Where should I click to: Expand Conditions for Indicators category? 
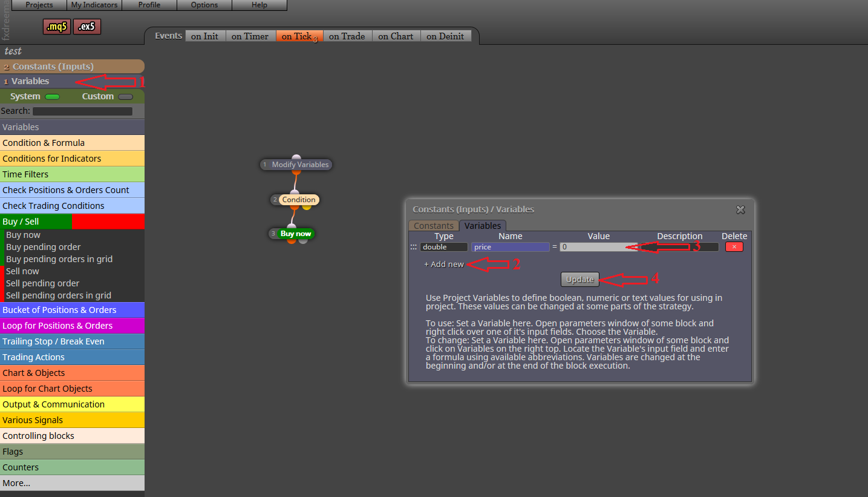pos(72,159)
